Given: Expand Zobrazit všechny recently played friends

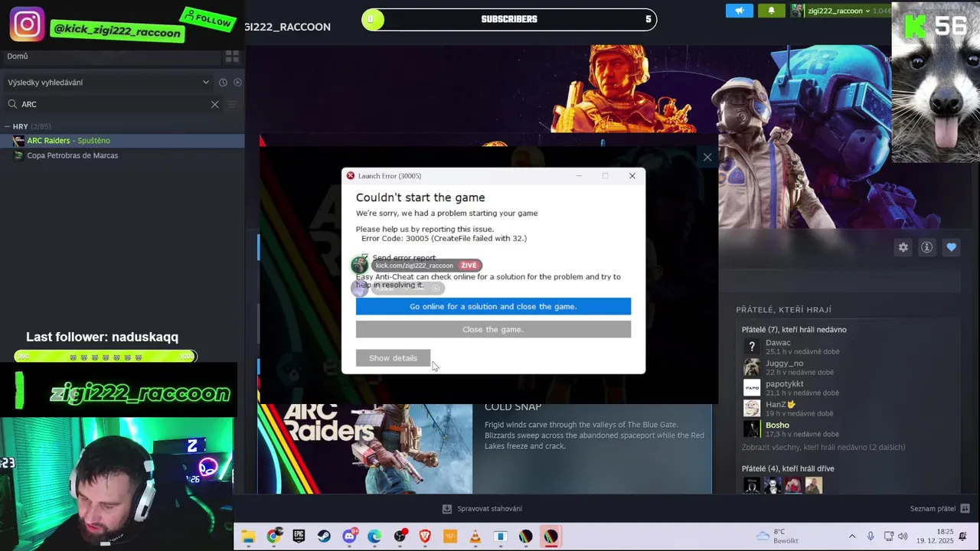Looking at the screenshot, I should (x=823, y=447).
